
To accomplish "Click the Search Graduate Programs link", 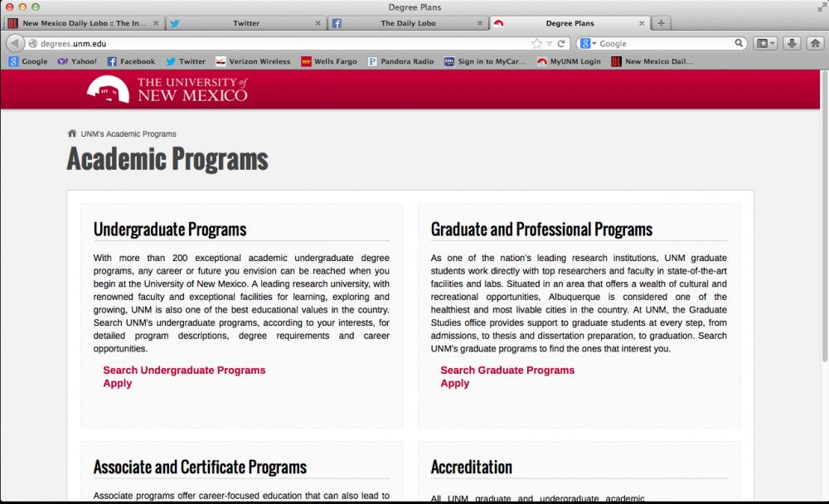I will (x=507, y=370).
